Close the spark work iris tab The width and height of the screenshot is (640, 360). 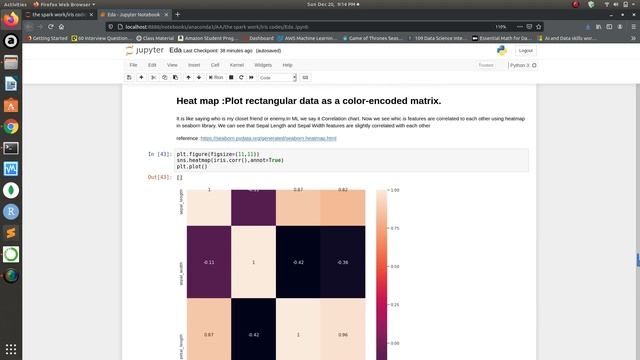(x=91, y=15)
